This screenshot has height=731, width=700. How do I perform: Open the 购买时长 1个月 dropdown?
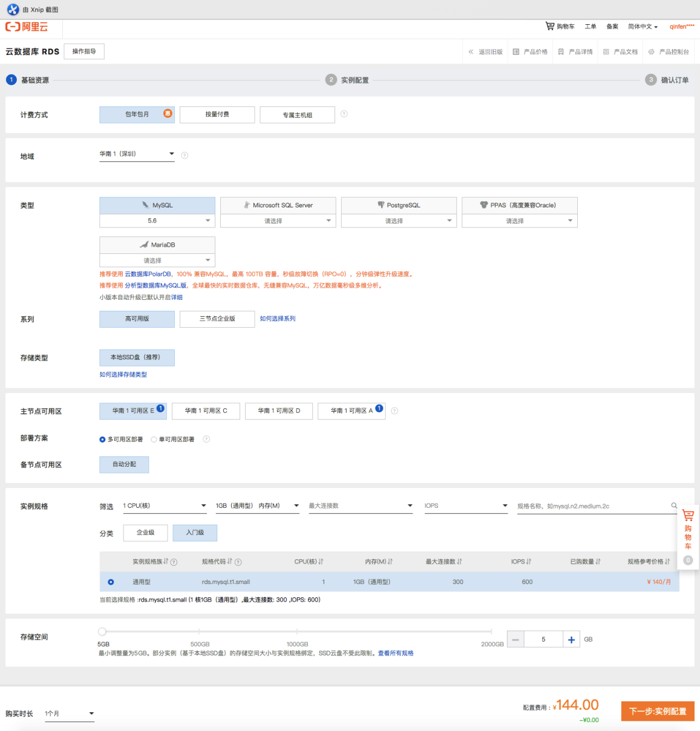point(70,714)
